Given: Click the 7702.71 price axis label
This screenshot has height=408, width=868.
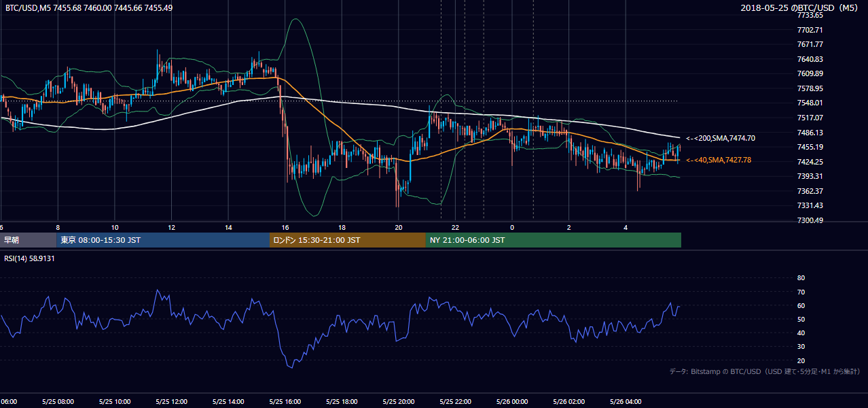Looking at the screenshot, I should [810, 30].
